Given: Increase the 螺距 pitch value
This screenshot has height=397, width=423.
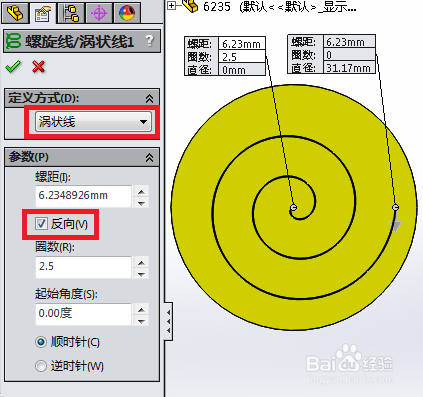Looking at the screenshot, I should click(x=141, y=192).
